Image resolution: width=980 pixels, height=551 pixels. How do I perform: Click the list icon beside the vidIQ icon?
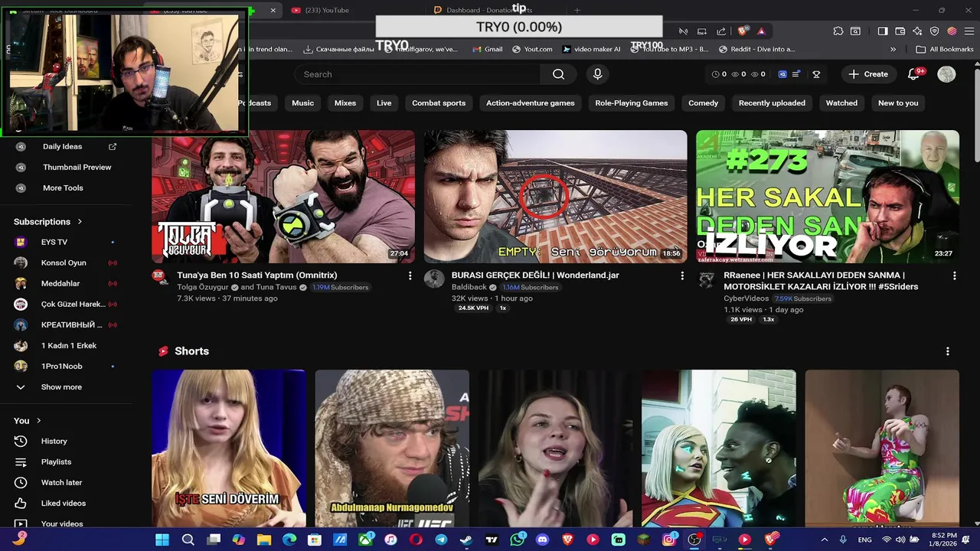tap(797, 74)
